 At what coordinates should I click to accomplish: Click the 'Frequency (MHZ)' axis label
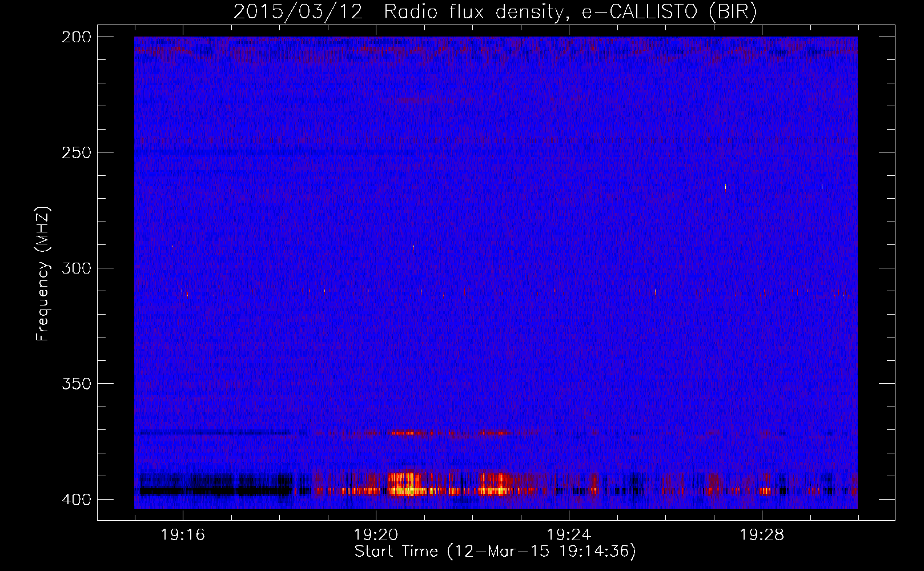pyautogui.click(x=43, y=274)
